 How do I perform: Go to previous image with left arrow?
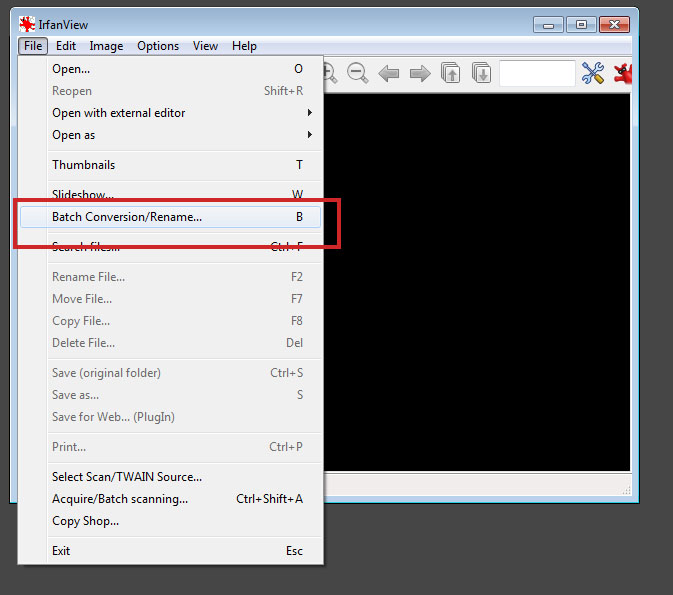coord(389,73)
